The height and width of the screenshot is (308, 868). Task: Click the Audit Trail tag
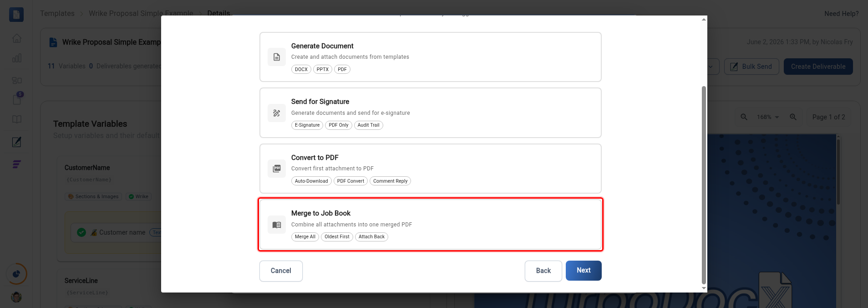pyautogui.click(x=368, y=125)
